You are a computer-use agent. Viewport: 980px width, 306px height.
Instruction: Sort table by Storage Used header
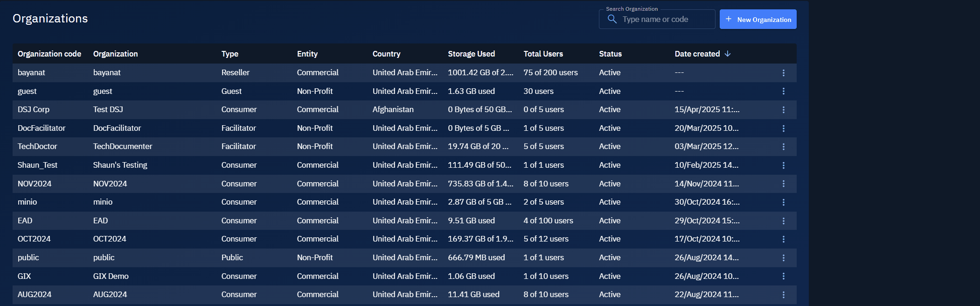tap(471, 54)
